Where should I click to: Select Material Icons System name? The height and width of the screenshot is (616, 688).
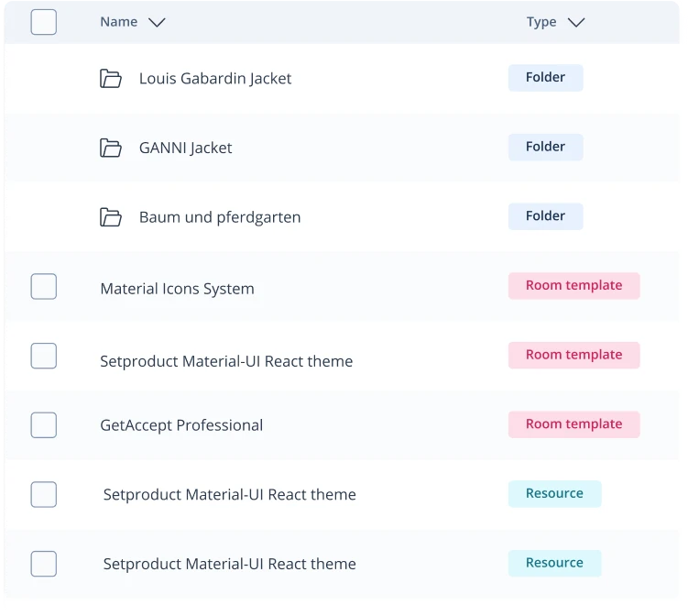[x=177, y=289]
